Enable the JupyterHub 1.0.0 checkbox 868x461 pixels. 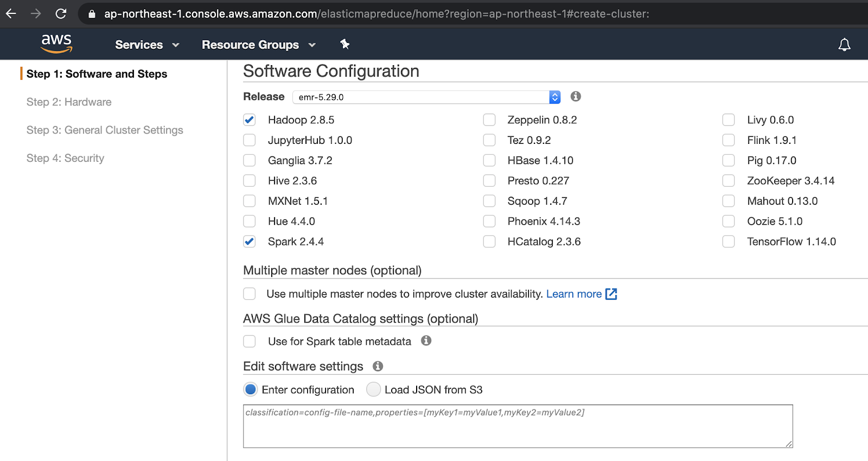click(250, 140)
